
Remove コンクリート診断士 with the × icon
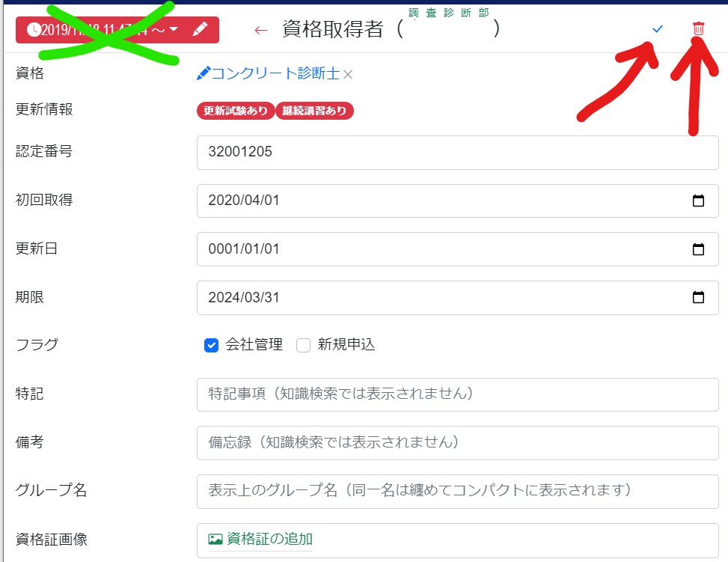tap(348, 74)
